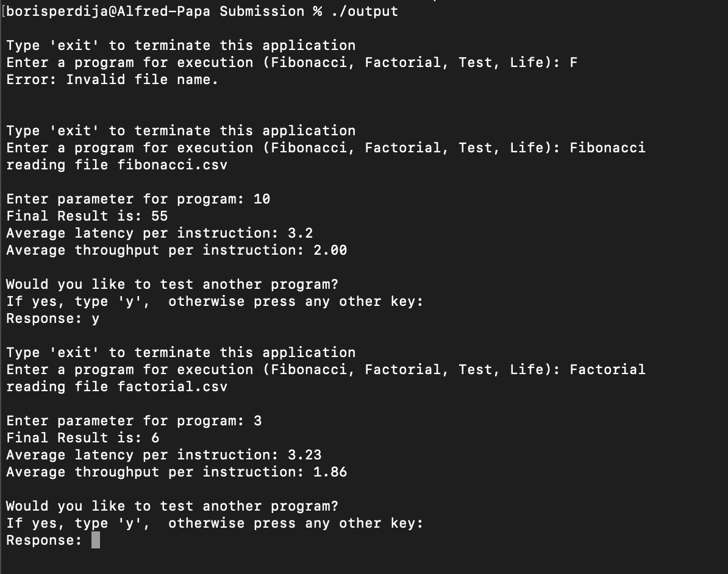Click the 'Error: Invalid file name.' message
The image size is (728, 574).
pos(112,80)
